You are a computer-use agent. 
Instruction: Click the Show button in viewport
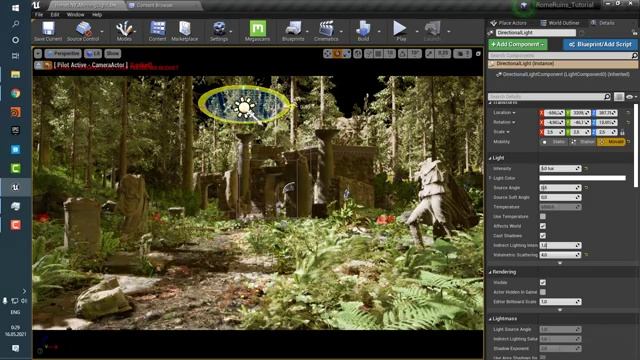(x=113, y=53)
